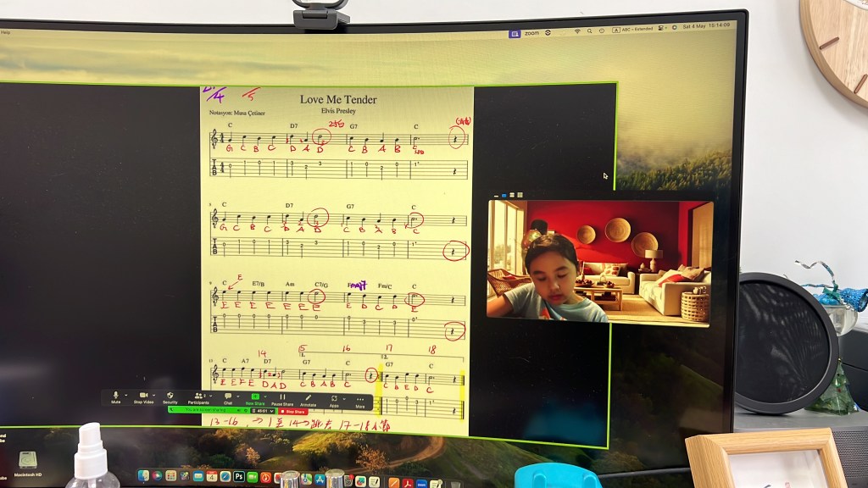Mute the microphone in Zoom toolbar
This screenshot has height=488, width=868.
click(115, 396)
